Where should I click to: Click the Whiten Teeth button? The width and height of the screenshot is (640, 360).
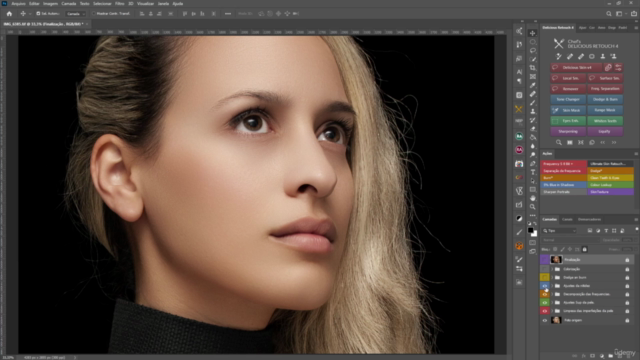point(605,121)
